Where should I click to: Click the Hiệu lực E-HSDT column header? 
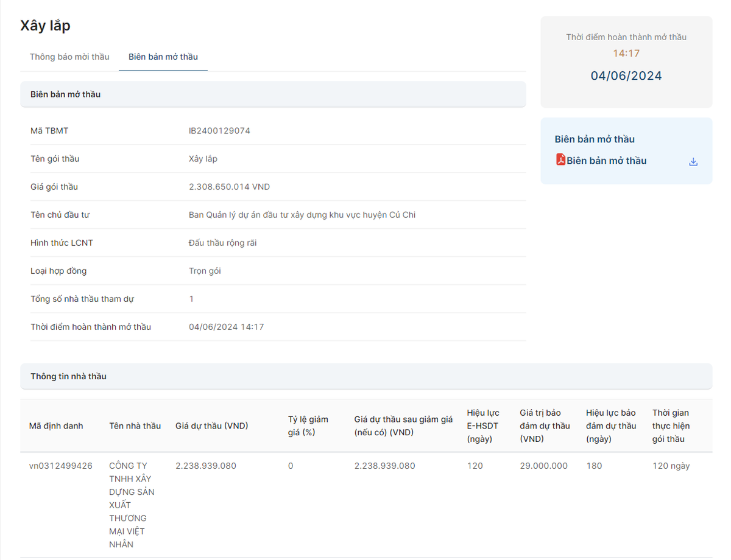coord(483,425)
